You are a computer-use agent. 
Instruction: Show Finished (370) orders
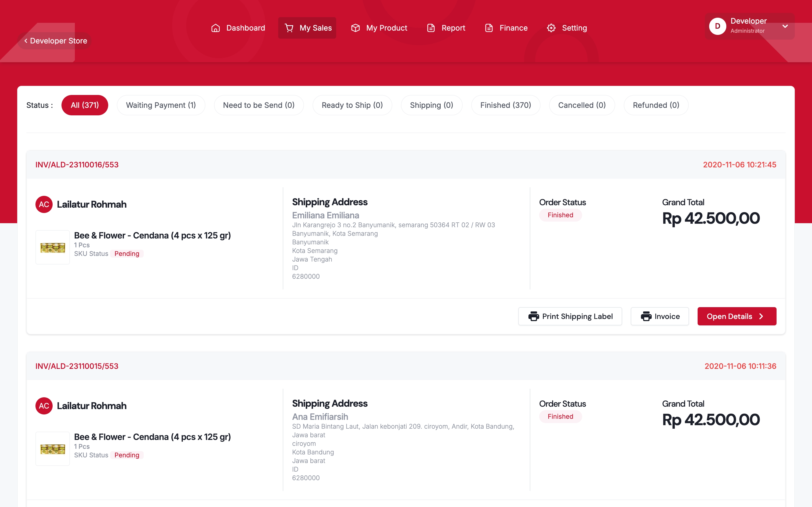[505, 105]
